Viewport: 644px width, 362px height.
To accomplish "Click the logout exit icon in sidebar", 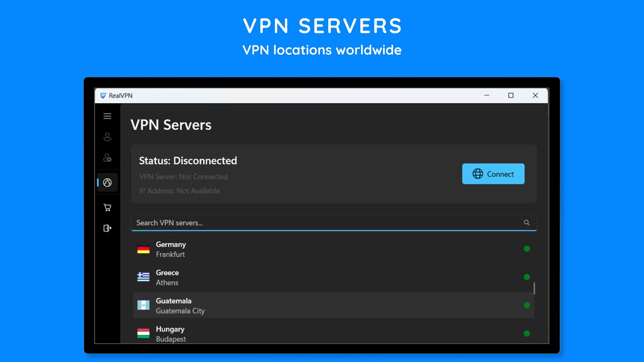I will pos(107,228).
